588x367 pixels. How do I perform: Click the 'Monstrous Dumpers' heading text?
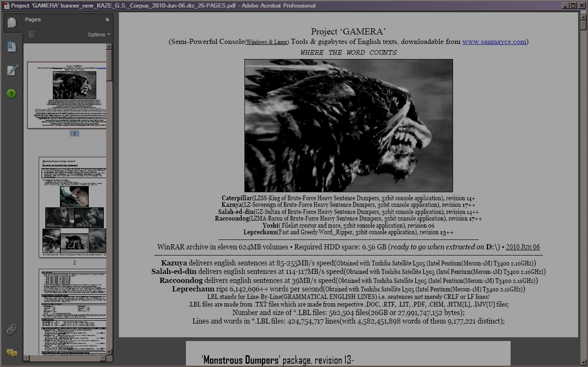coord(242,360)
